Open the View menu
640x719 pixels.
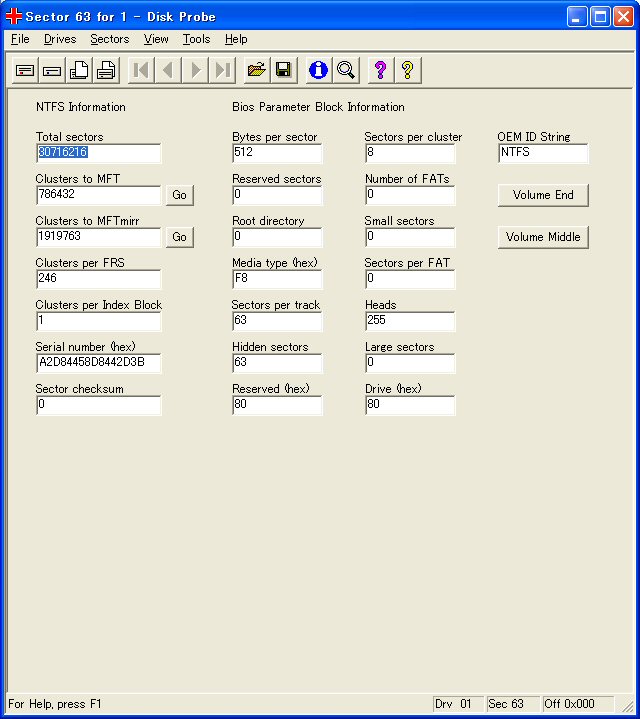156,39
